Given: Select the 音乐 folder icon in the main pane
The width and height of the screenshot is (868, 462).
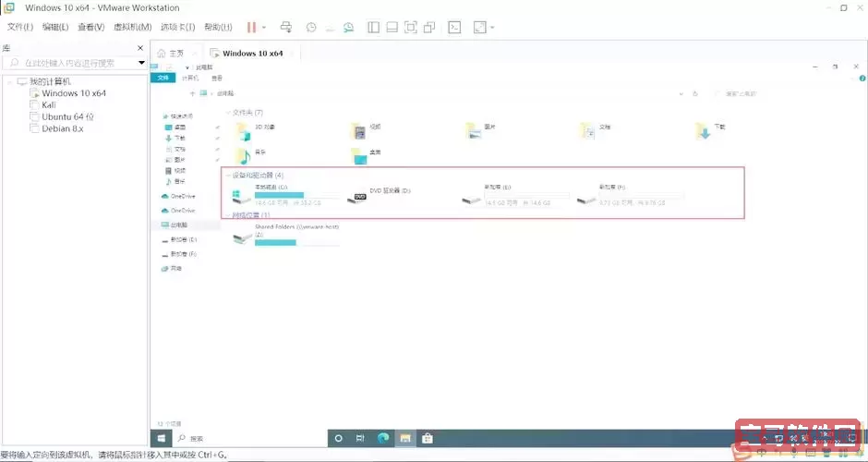Looking at the screenshot, I should [x=243, y=157].
